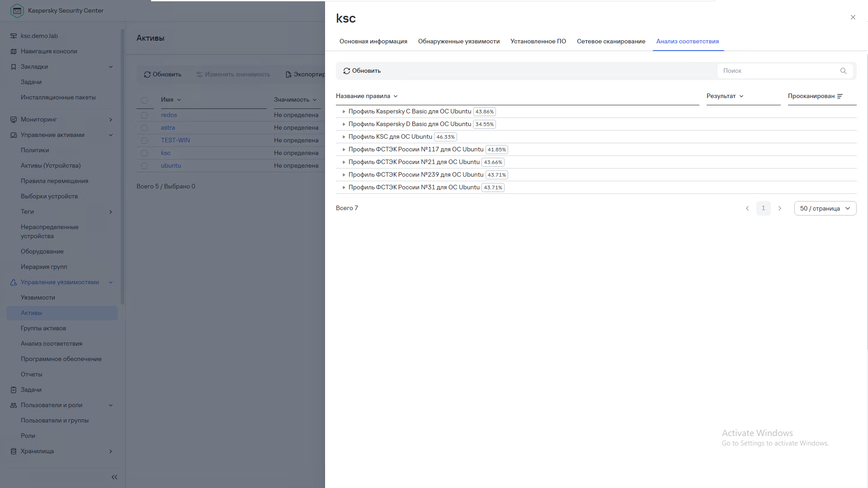Click the Kaspersky Security Center logo icon
The image size is (868, 488).
pyautogui.click(x=17, y=10)
